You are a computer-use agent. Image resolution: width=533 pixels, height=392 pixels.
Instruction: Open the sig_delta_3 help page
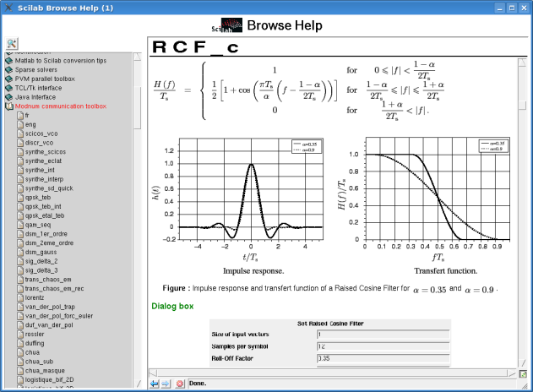pyautogui.click(x=41, y=271)
